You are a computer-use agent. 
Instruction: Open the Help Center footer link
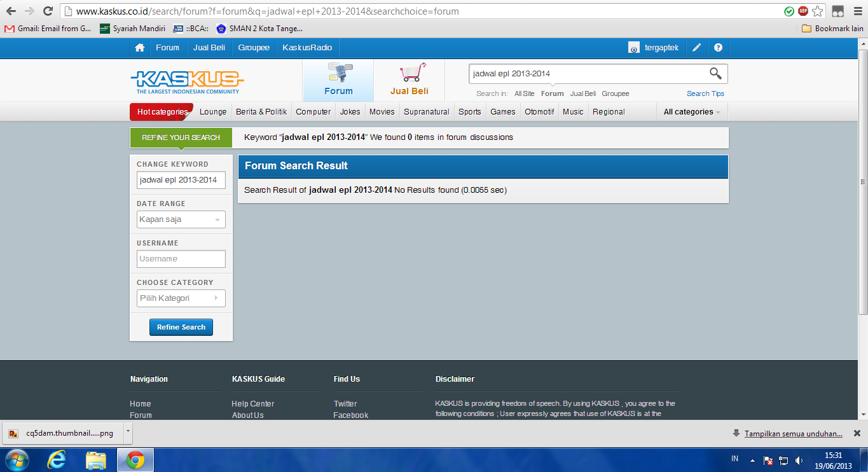click(x=252, y=404)
